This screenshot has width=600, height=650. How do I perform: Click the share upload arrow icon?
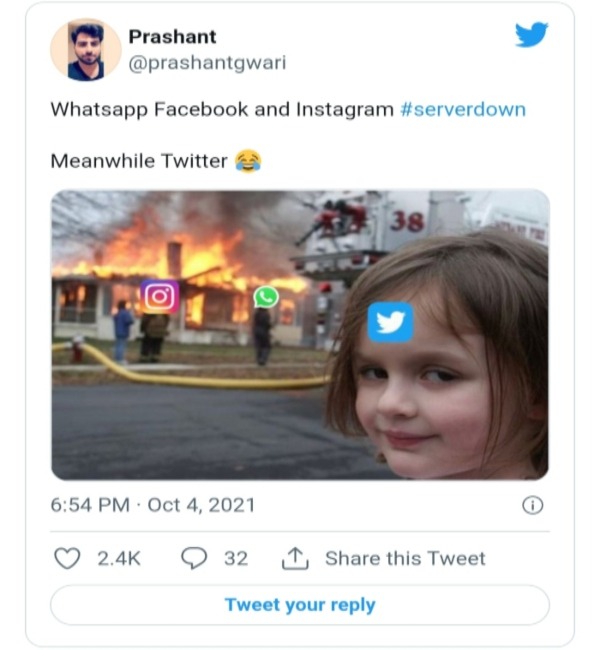295,558
